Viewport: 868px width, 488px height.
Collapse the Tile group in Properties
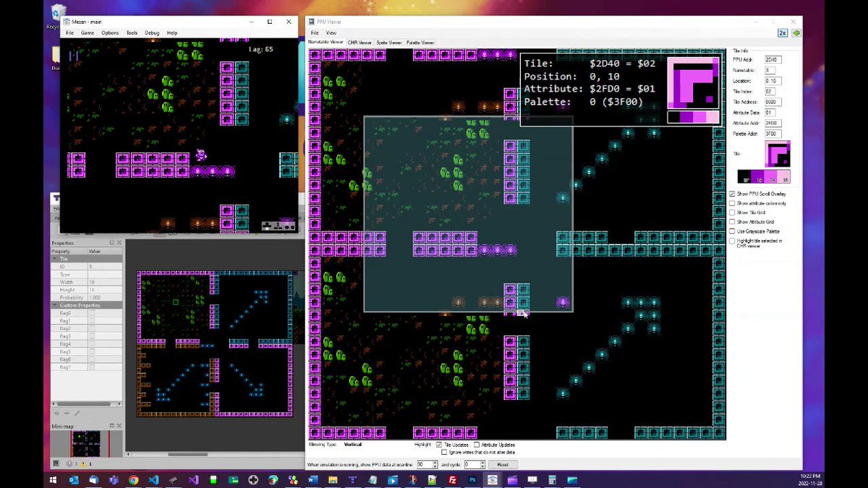pyautogui.click(x=56, y=259)
